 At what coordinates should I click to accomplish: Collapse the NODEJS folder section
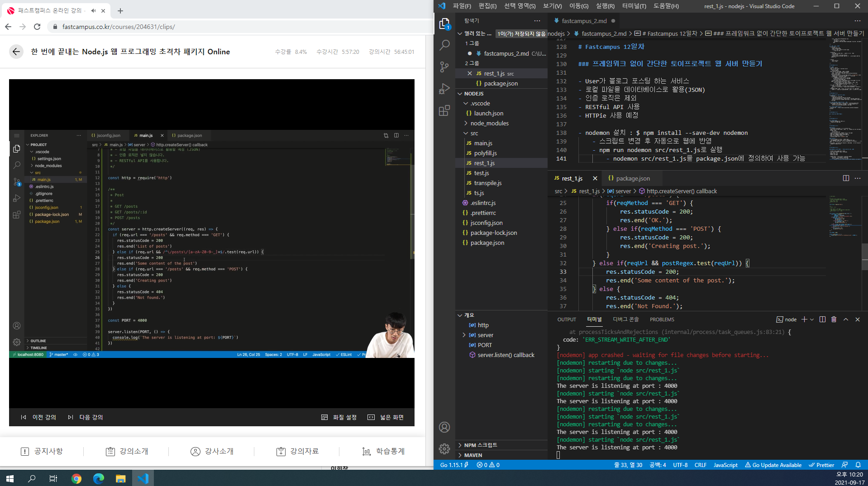click(460, 94)
